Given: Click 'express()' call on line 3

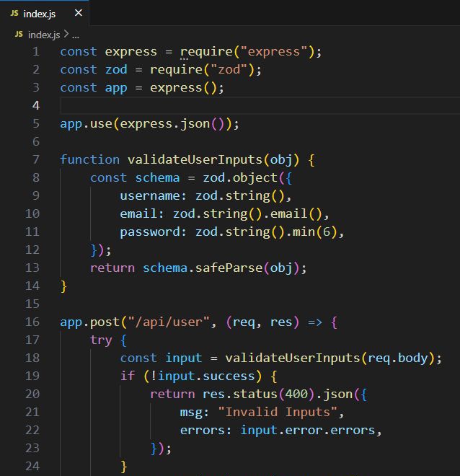Looking at the screenshot, I should coord(183,88).
